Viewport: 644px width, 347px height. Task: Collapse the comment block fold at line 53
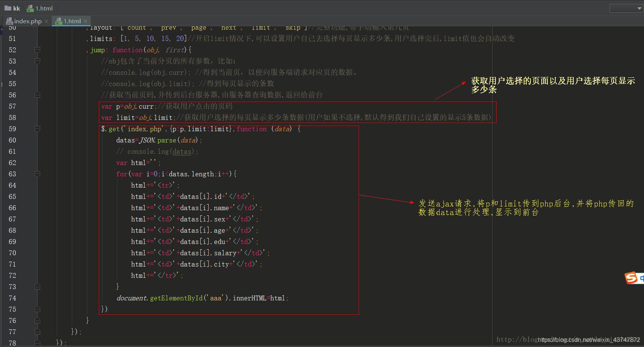[x=37, y=61]
